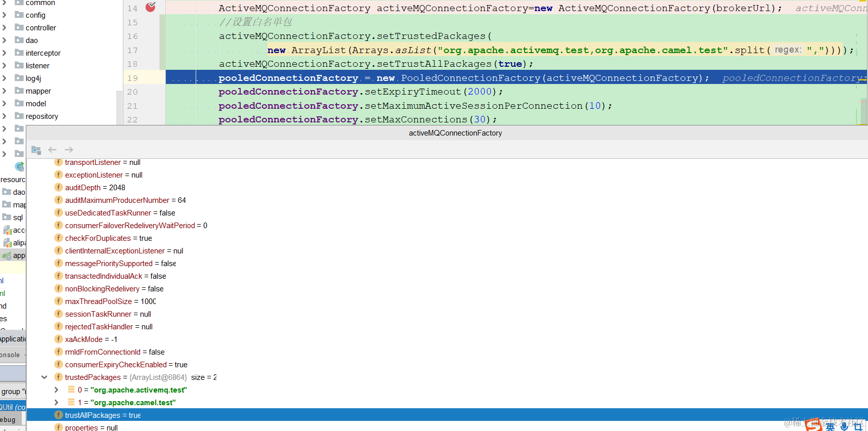This screenshot has width=868, height=431.
Task: Expand the model folder
Action: coord(5,104)
